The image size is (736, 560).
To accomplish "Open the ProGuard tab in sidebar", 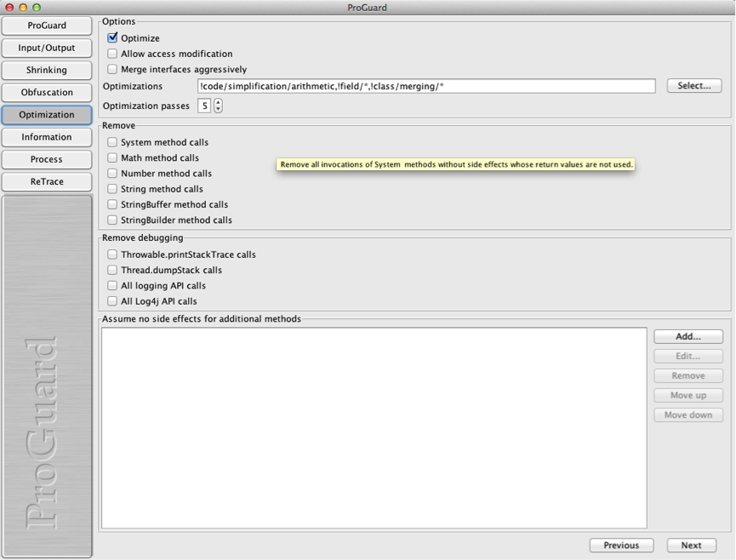I will point(47,26).
